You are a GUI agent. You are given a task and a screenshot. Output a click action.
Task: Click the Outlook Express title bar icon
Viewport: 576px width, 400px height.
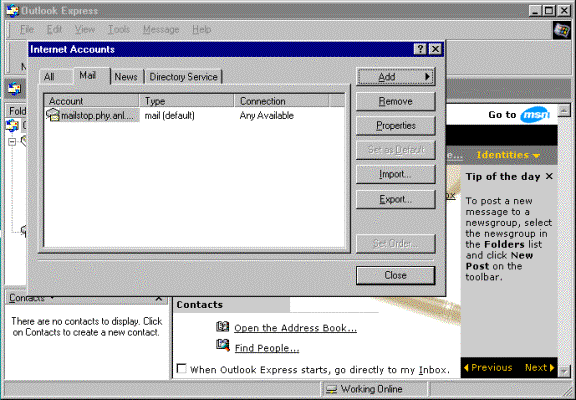12,10
